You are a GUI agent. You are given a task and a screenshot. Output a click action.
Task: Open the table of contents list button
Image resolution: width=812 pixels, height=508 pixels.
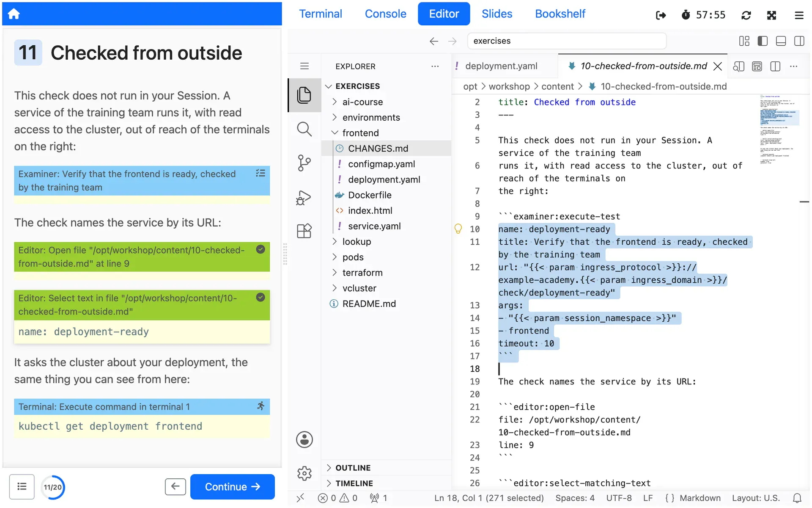click(22, 487)
